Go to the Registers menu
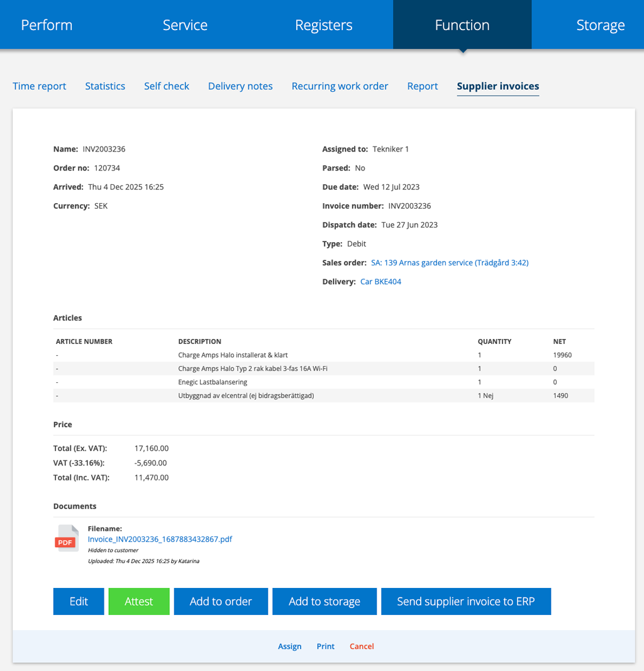The height and width of the screenshot is (671, 644). coord(323,25)
